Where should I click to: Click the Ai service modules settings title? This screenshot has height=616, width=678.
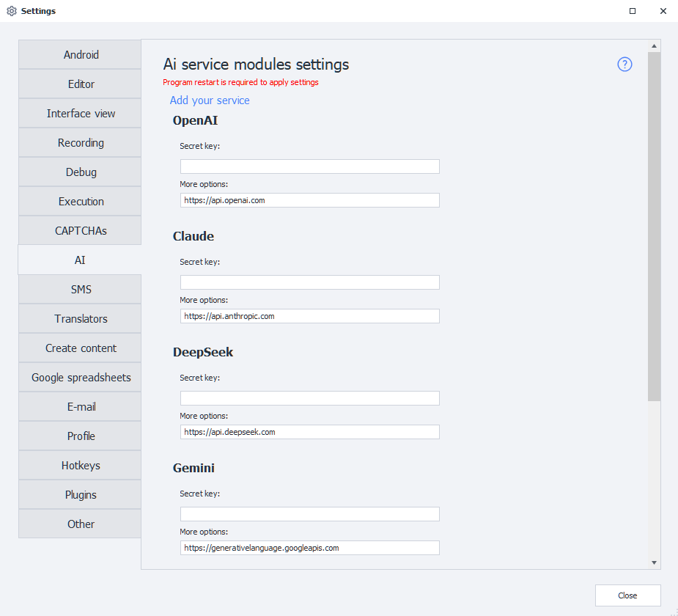[x=256, y=65]
